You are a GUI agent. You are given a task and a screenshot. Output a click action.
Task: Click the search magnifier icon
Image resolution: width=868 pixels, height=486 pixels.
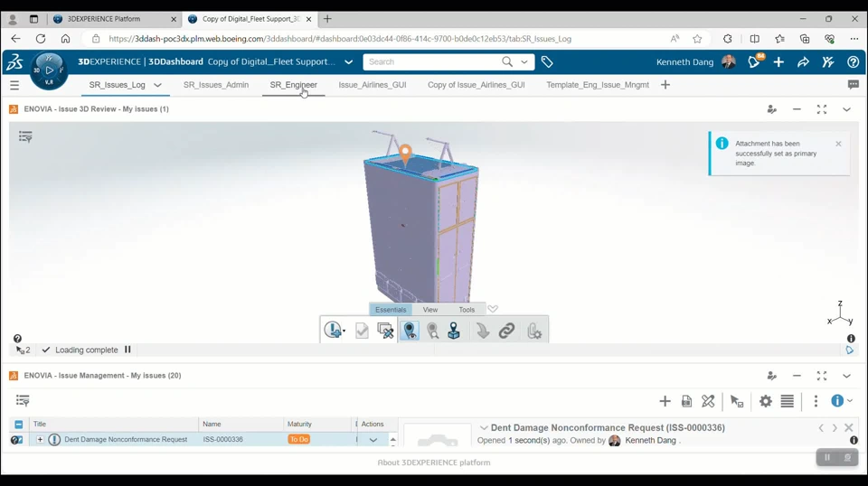pos(507,62)
